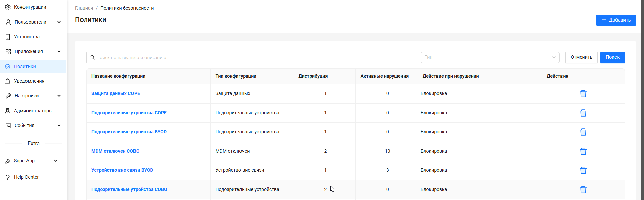Click trash icon for Подозрительные устройства BYOD

pos(583,132)
